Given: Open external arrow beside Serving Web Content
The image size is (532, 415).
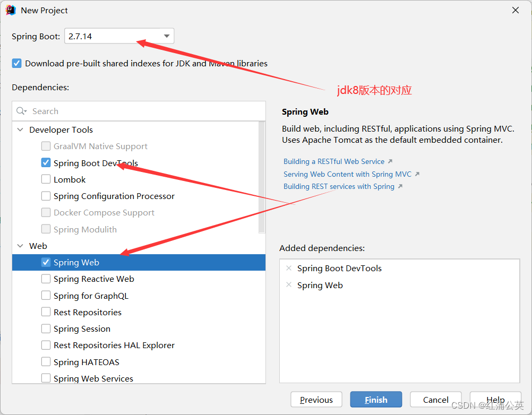Looking at the screenshot, I should pos(417,174).
